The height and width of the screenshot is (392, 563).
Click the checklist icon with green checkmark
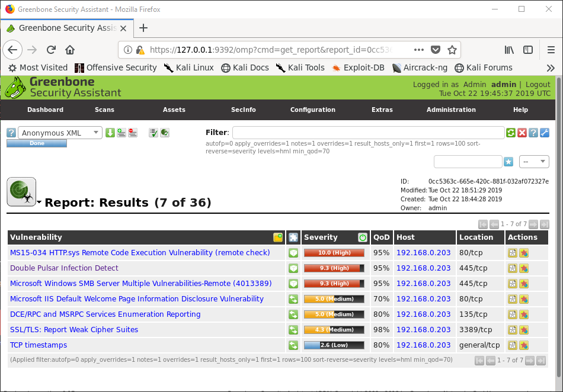tap(153, 133)
